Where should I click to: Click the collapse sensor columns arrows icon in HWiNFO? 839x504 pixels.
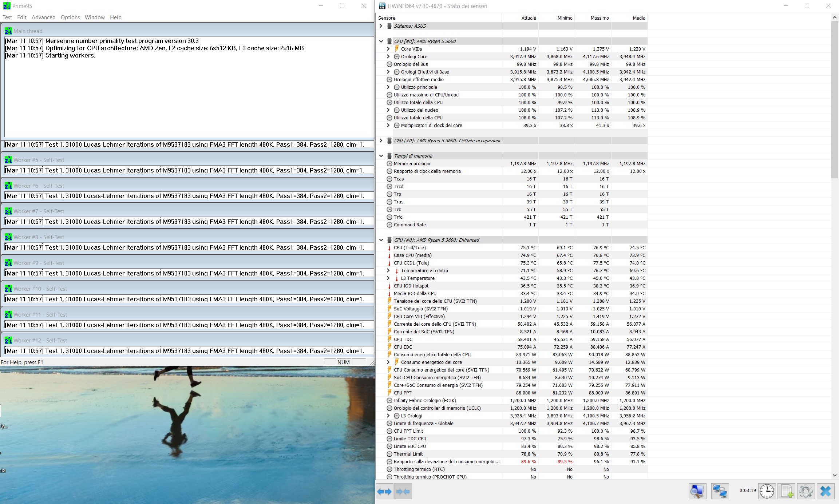click(x=403, y=492)
